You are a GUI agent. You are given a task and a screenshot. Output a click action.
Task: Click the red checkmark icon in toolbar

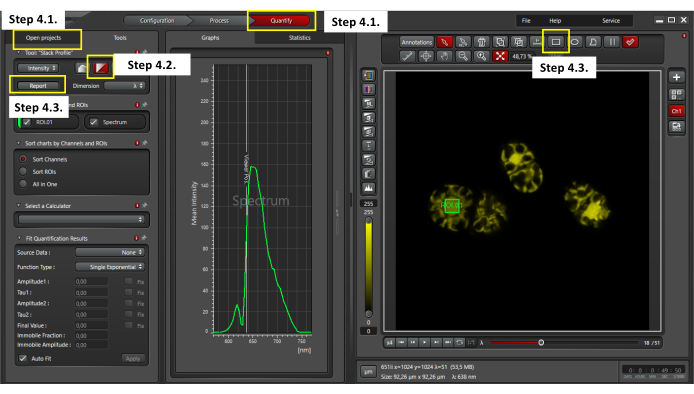click(630, 42)
